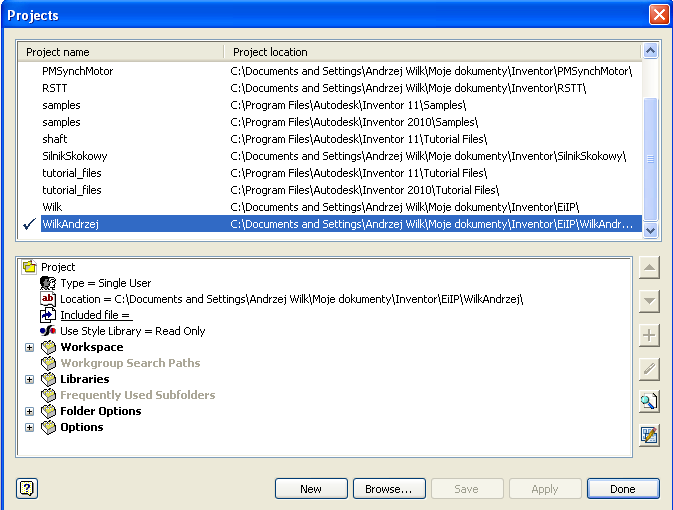673x510 pixels.
Task: Click the add new path plus button
Action: (x=649, y=335)
